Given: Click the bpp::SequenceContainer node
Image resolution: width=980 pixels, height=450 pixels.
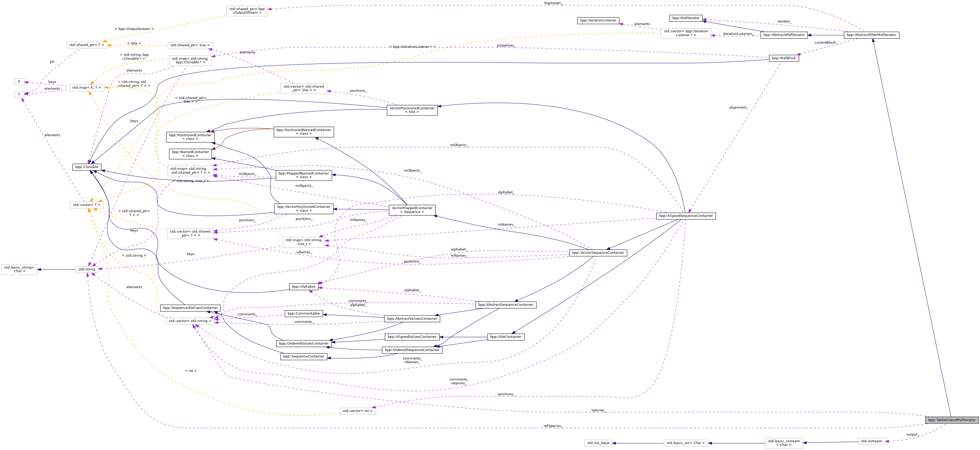Looking at the screenshot, I should coord(303,356).
